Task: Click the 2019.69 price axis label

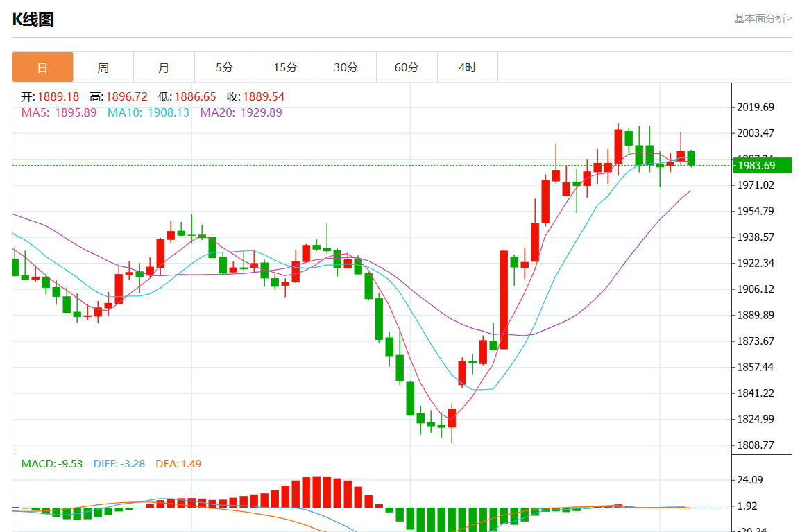Action: (756, 107)
